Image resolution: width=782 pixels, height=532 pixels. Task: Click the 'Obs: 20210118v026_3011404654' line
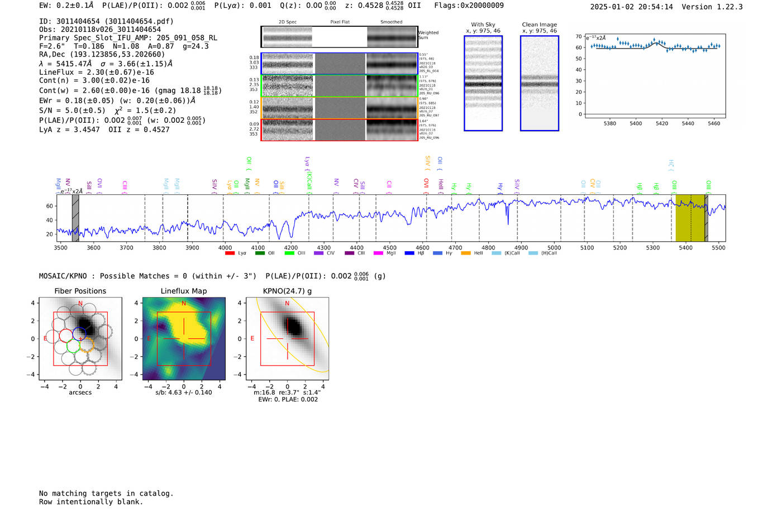(x=100, y=30)
